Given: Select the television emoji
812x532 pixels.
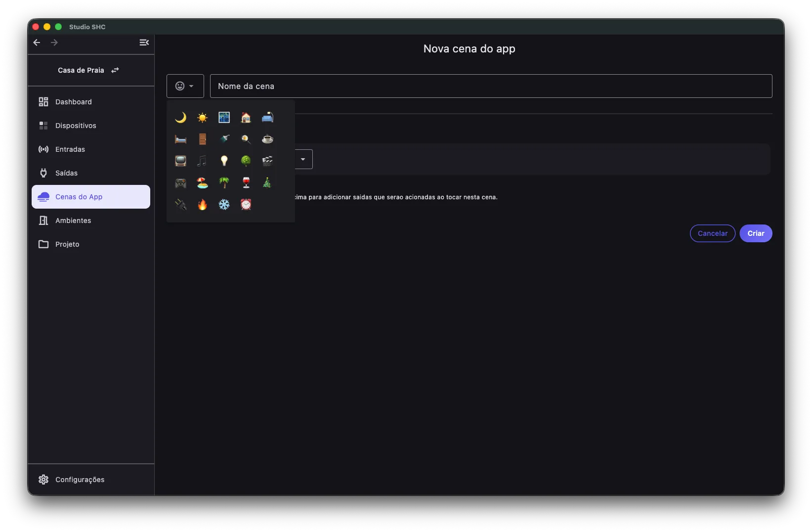Looking at the screenshot, I should (x=180, y=161).
